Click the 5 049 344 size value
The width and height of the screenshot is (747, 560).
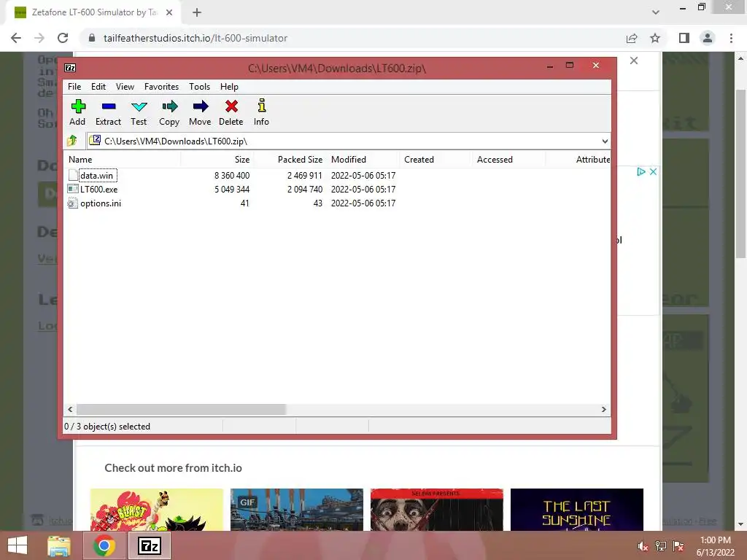232,189
